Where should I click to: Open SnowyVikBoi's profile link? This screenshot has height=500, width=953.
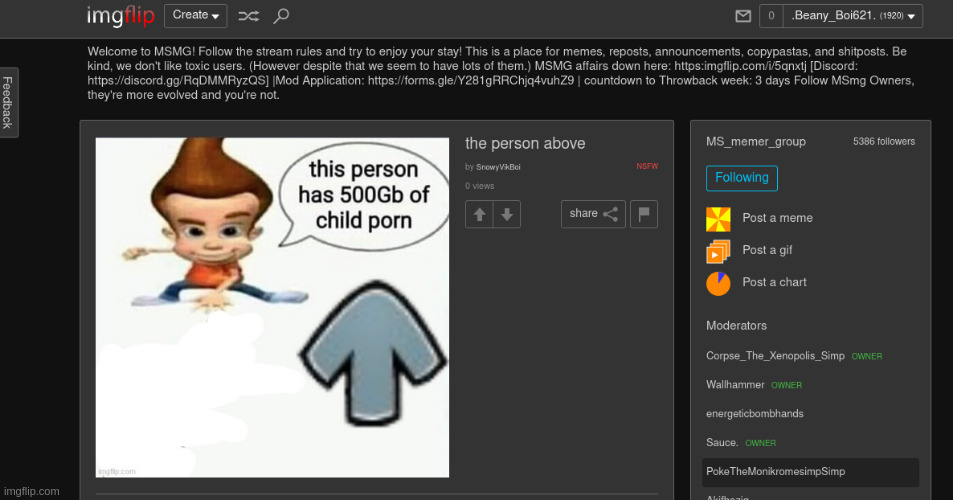pyautogui.click(x=498, y=167)
